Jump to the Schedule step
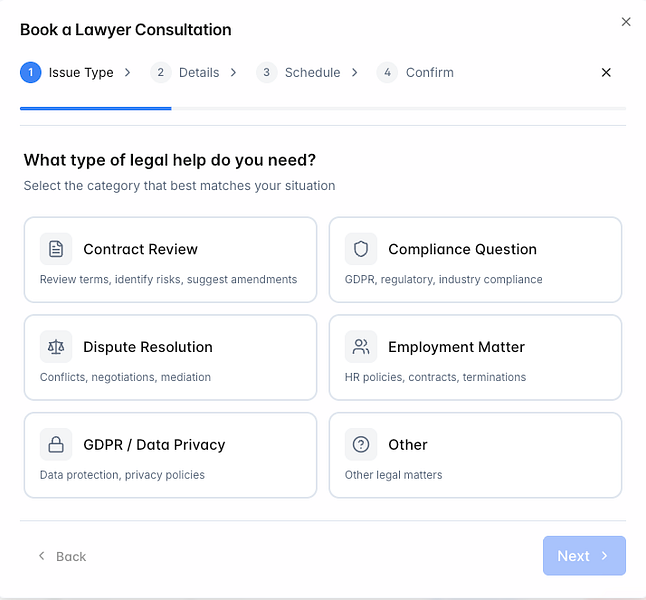 [x=312, y=72]
